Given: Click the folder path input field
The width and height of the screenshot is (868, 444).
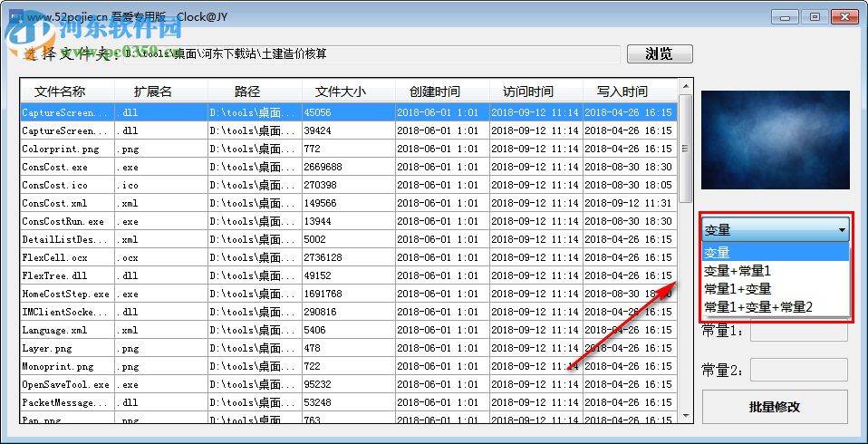Looking at the screenshot, I should (x=371, y=54).
